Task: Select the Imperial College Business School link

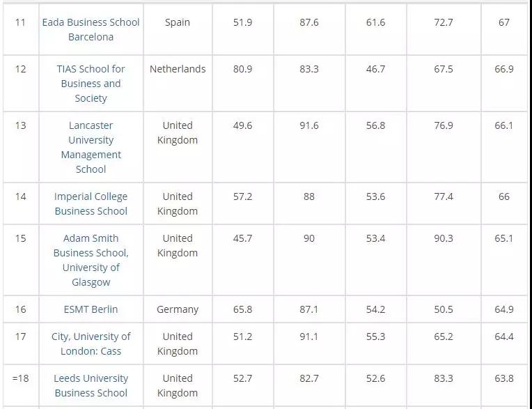Action: coord(91,203)
